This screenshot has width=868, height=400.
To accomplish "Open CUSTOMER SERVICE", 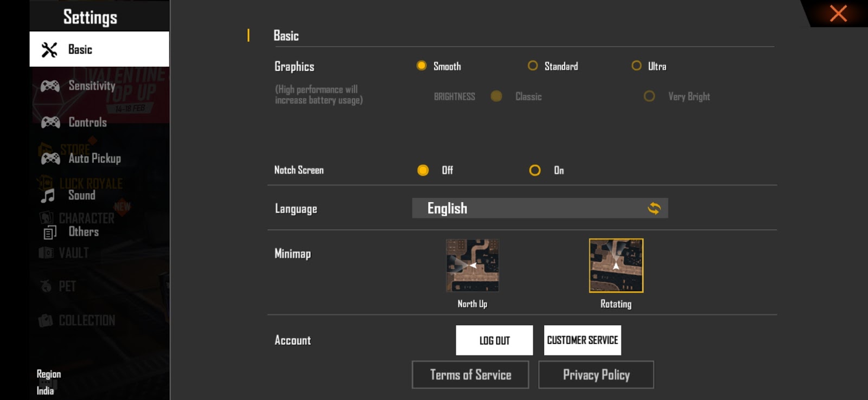I will pos(583,340).
